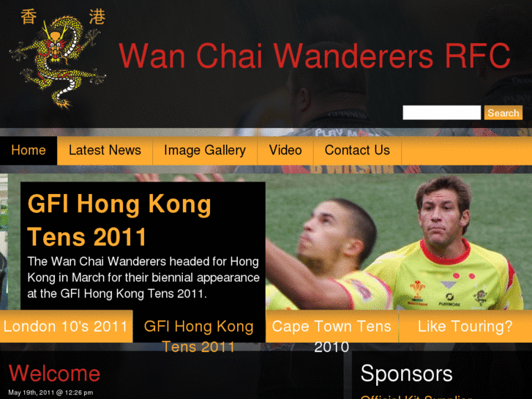
Task: Select the Video menu item
Action: pos(285,150)
